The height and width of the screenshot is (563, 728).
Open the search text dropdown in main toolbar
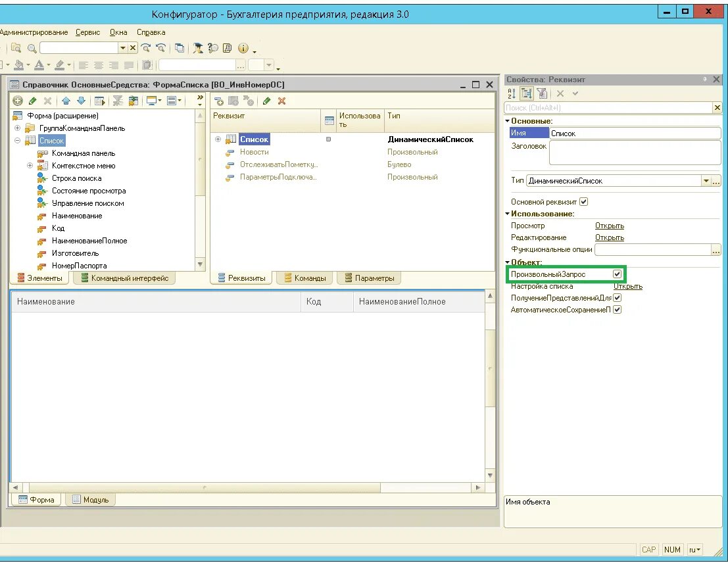122,48
